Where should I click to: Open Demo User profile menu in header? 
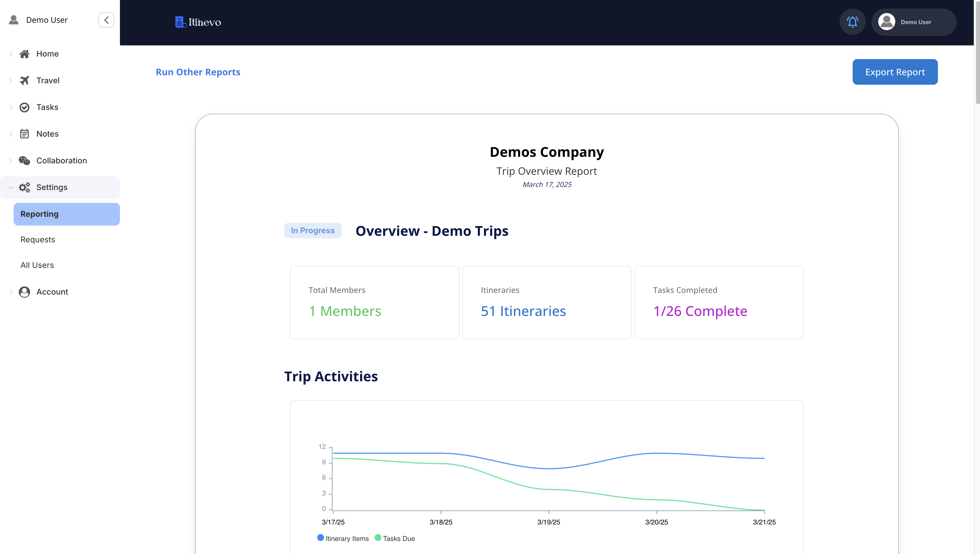pos(913,22)
